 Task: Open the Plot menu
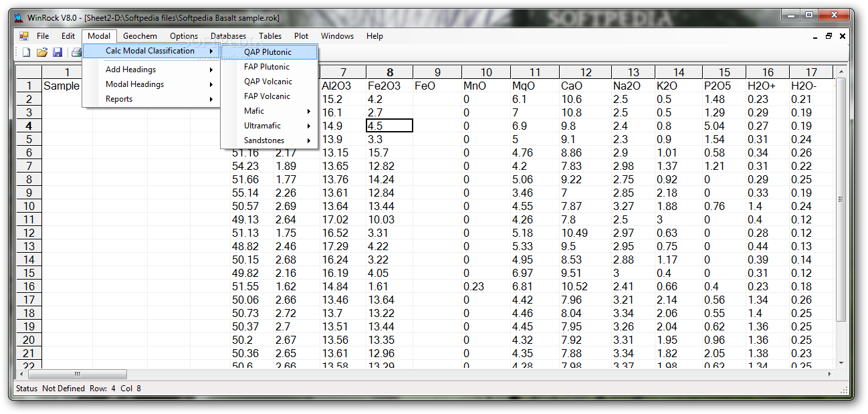click(x=302, y=36)
